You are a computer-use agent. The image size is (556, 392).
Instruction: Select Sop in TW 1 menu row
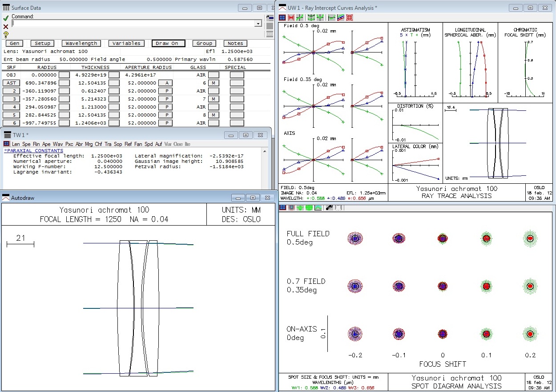point(118,144)
